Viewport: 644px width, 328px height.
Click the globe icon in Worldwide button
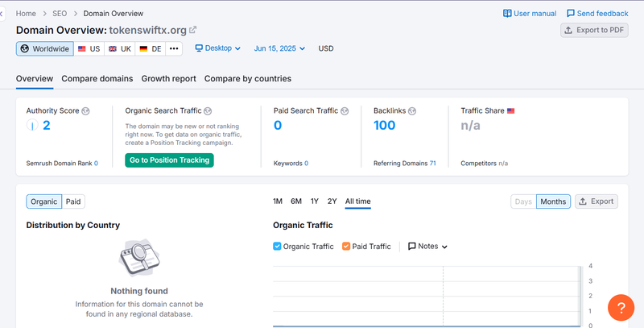pos(25,48)
